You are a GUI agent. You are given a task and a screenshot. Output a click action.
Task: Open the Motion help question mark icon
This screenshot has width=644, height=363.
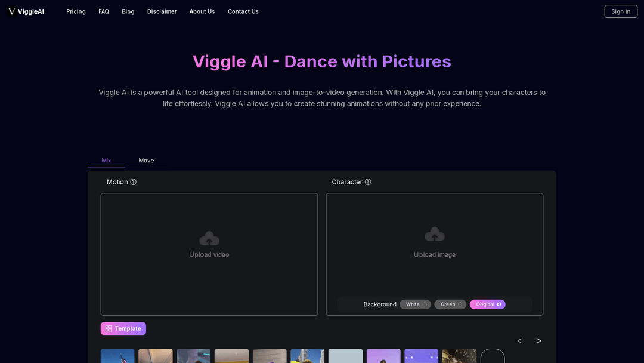click(133, 181)
